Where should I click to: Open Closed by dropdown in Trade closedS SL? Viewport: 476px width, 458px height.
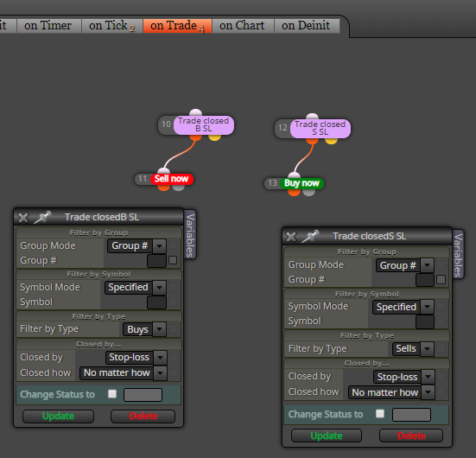click(404, 377)
